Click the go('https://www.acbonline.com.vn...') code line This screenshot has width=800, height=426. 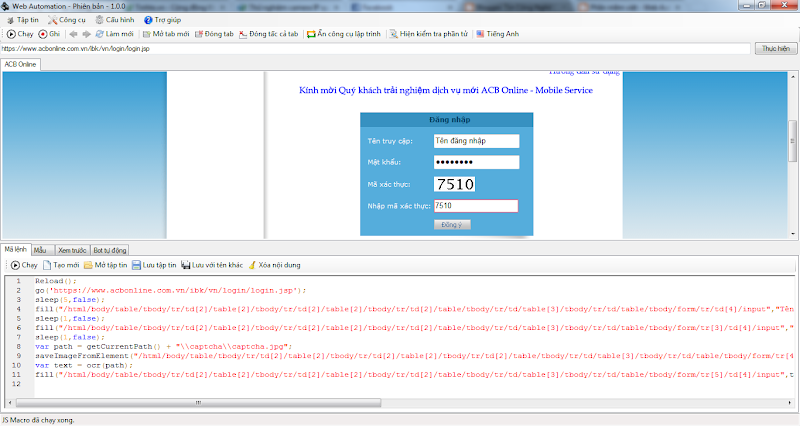pos(170,290)
